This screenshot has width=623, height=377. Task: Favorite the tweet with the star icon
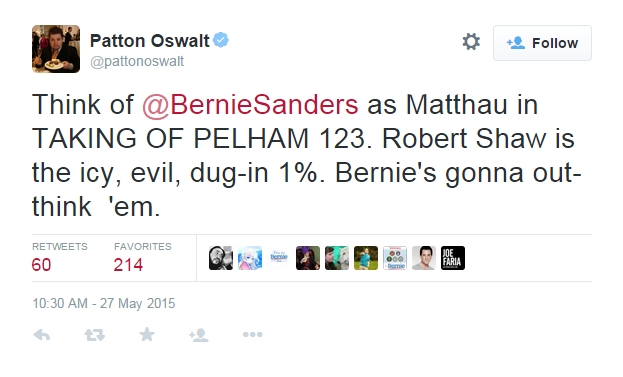point(147,334)
